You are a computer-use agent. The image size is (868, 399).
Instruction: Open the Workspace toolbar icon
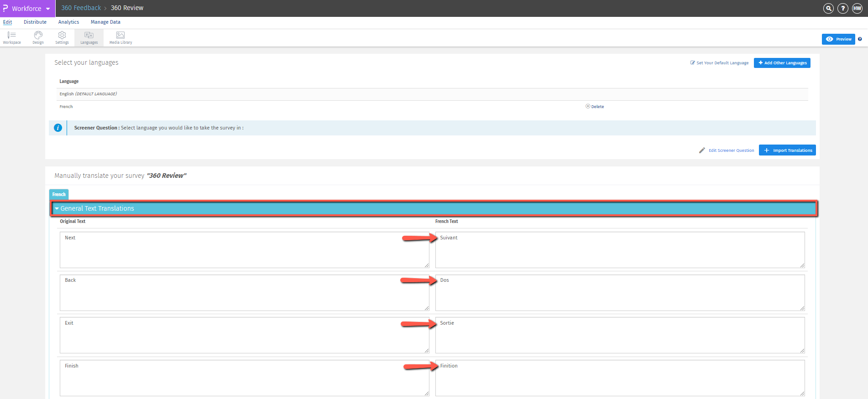tap(12, 38)
